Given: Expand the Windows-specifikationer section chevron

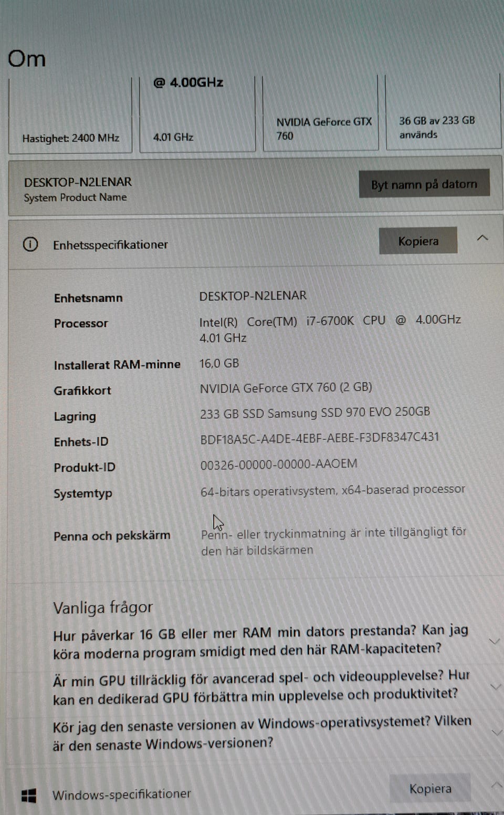Looking at the screenshot, I should coord(497,785).
